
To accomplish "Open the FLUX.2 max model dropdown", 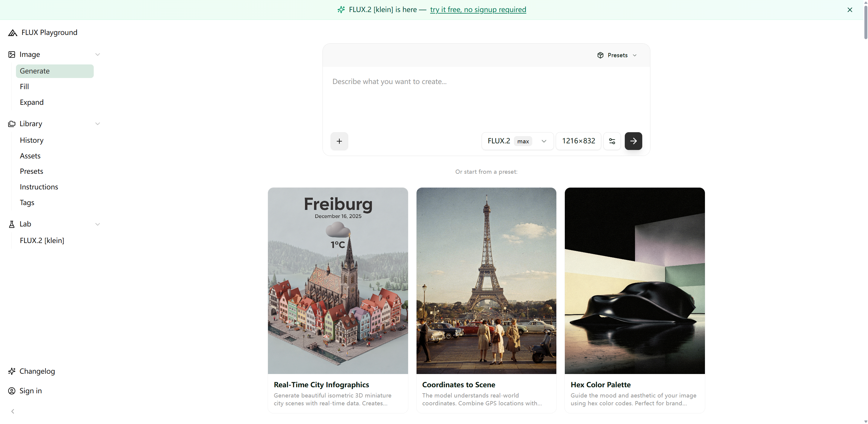I will coord(517,141).
